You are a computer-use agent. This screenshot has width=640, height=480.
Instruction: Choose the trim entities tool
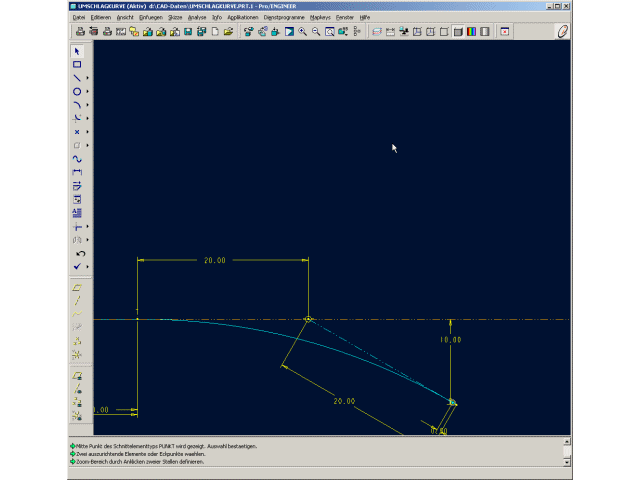click(77, 227)
